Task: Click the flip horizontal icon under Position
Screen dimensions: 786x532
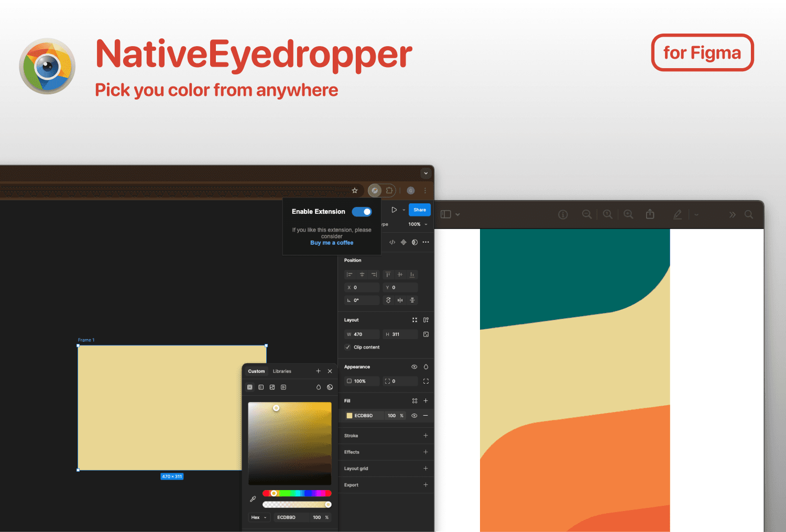Action: 400,300
